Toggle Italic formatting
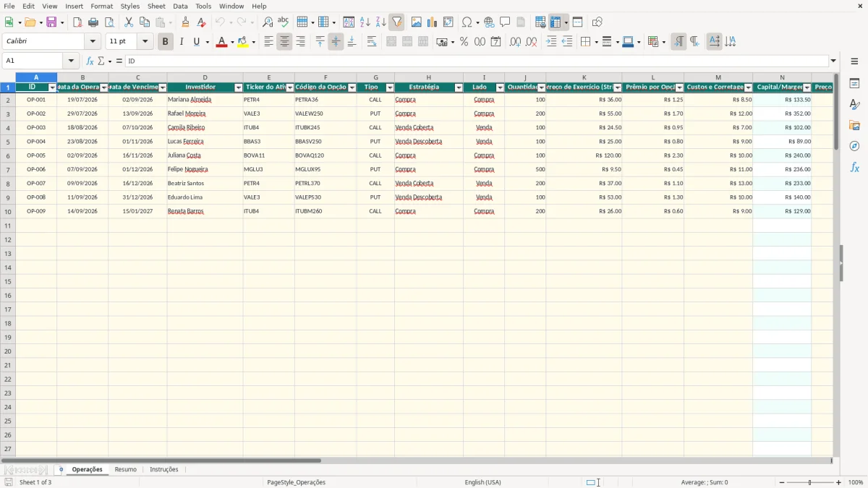This screenshot has width=868, height=488. 181,42
